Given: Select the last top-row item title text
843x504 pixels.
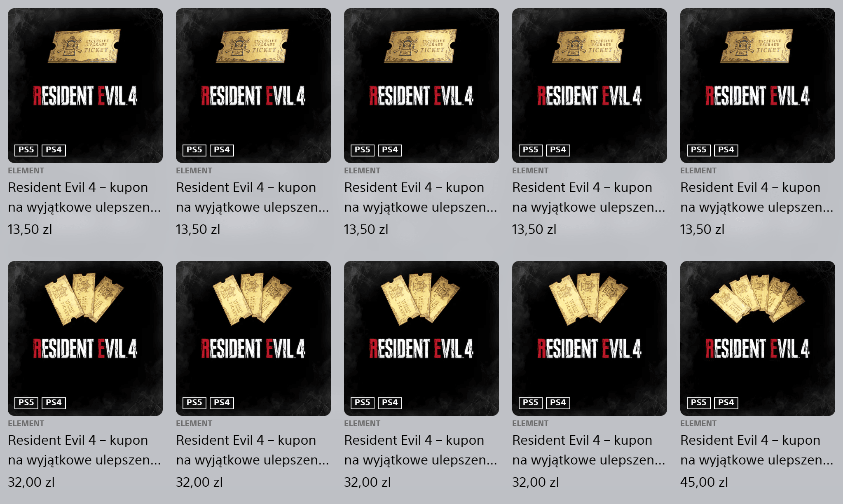Looking at the screenshot, I should (x=757, y=197).
